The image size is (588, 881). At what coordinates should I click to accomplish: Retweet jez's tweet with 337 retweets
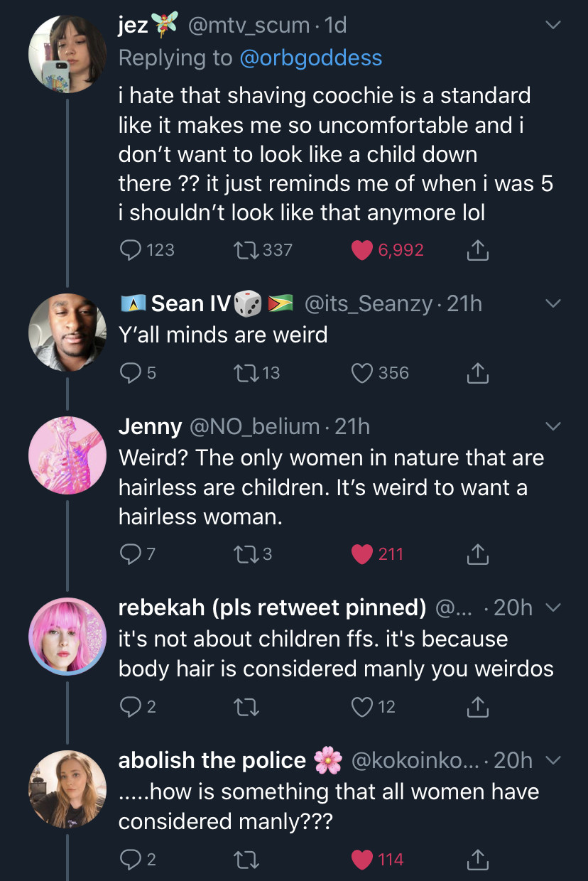click(245, 249)
